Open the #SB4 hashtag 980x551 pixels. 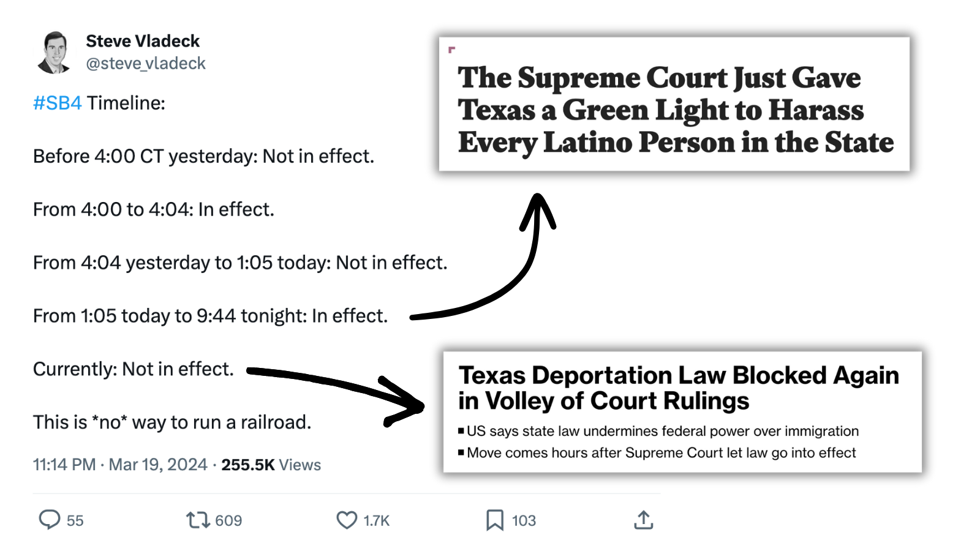pos(57,103)
